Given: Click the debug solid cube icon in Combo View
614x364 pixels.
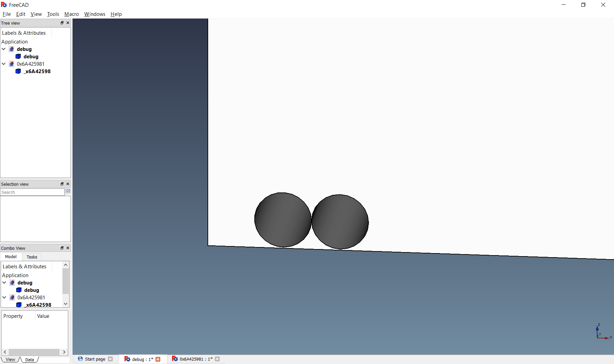Looking at the screenshot, I should (19, 290).
